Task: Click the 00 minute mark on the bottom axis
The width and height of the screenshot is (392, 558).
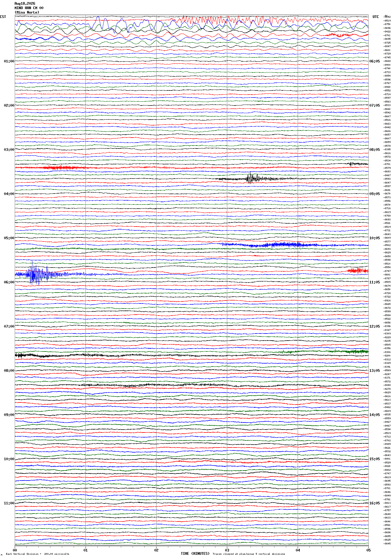Action: (x=15, y=550)
